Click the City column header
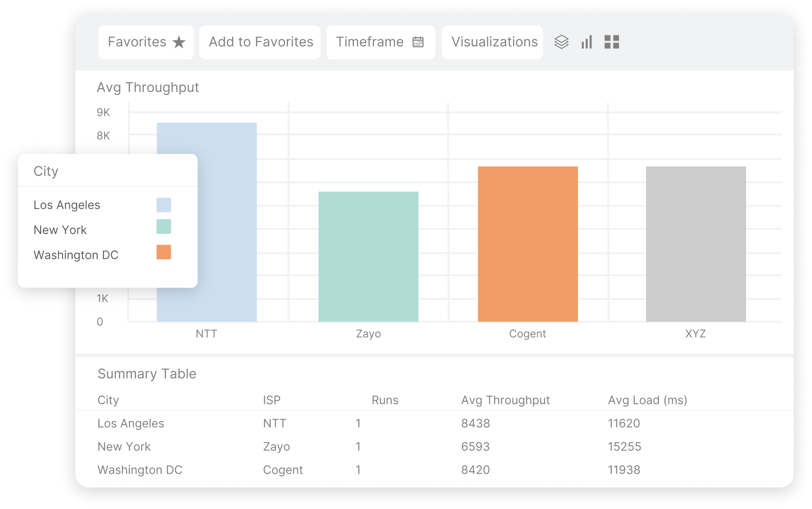 coord(109,400)
